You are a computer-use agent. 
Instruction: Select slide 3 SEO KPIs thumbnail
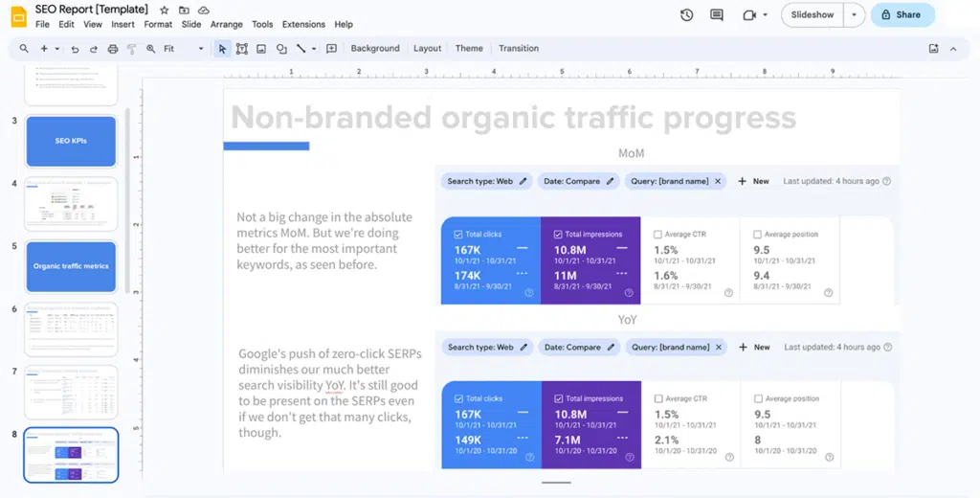pos(71,142)
